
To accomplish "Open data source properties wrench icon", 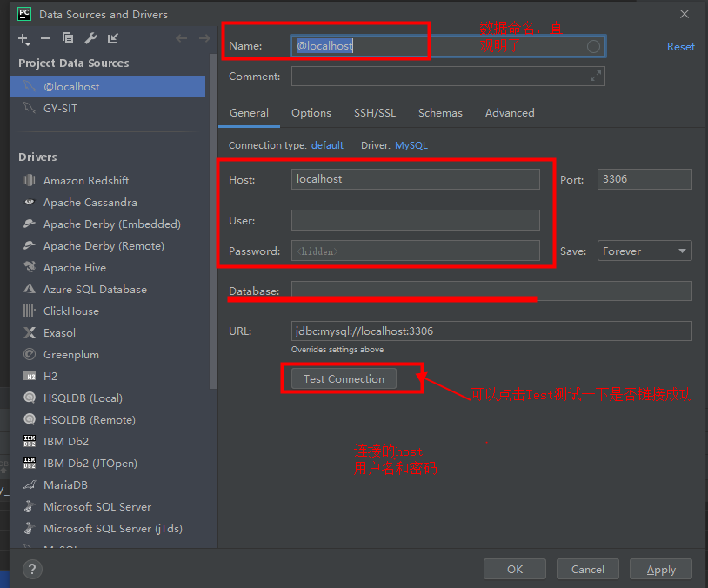I will tap(90, 40).
